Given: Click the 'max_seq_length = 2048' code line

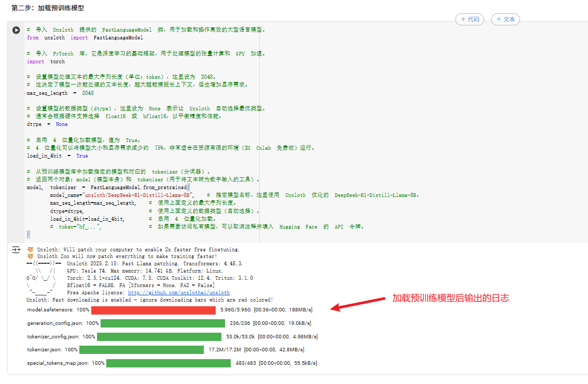Looking at the screenshot, I should tap(60, 93).
